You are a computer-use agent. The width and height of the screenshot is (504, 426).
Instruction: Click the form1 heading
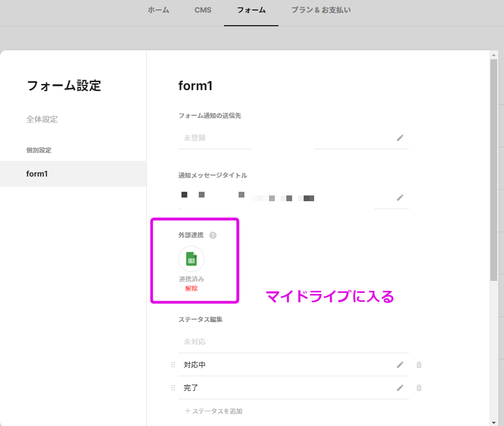coord(196,86)
